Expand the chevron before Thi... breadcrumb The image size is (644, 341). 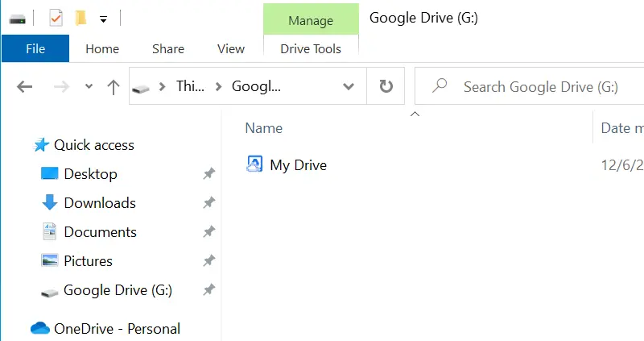(x=163, y=86)
